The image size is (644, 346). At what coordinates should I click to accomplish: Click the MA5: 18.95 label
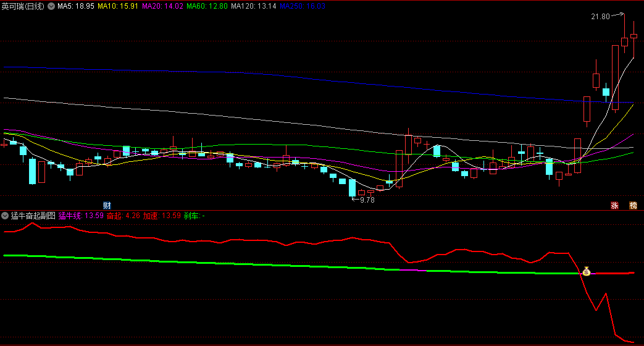tap(75, 6)
